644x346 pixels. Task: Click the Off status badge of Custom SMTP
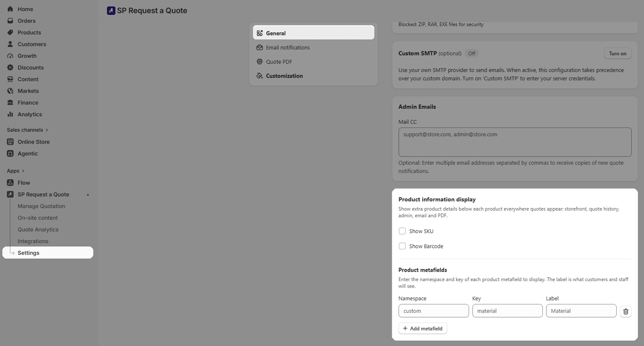click(472, 54)
